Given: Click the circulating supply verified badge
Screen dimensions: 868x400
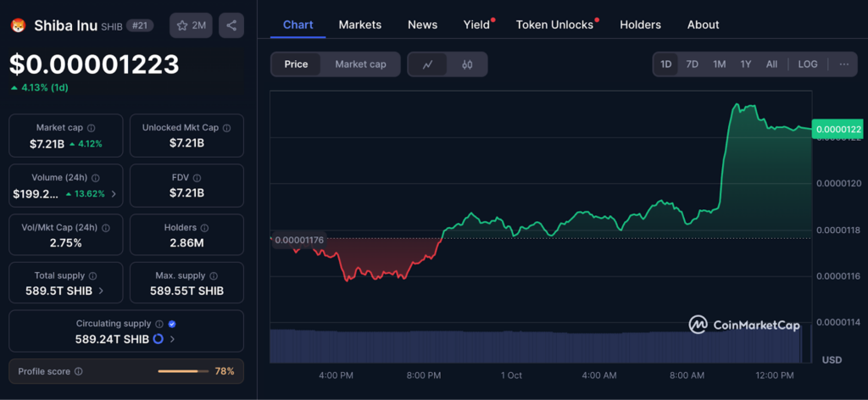Looking at the screenshot, I should click(x=172, y=324).
